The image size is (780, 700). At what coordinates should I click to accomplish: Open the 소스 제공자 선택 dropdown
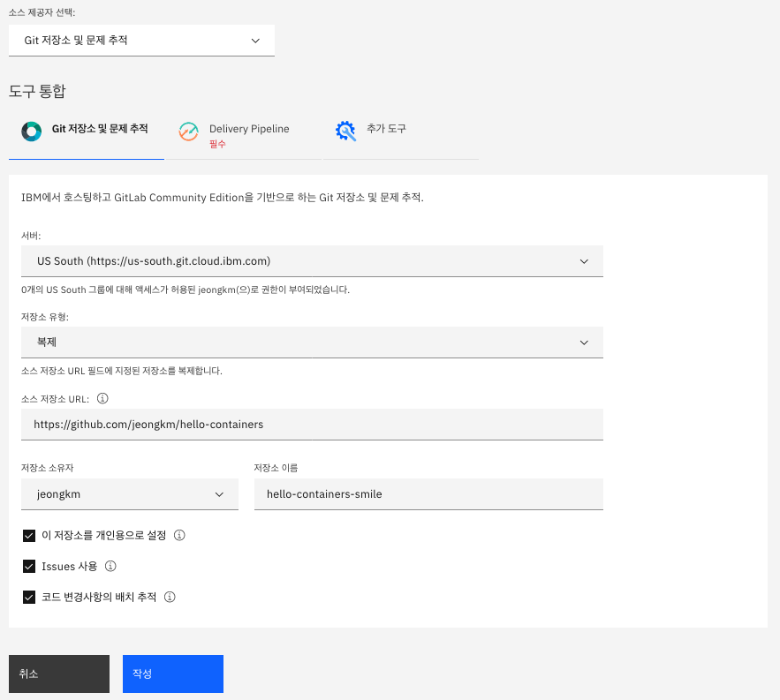click(x=141, y=41)
